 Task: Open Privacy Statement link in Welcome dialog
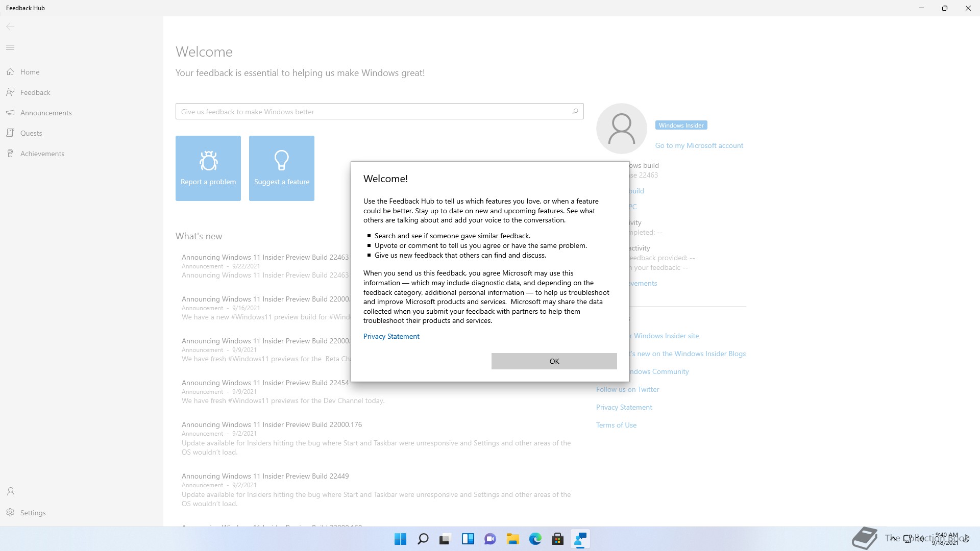(x=391, y=336)
